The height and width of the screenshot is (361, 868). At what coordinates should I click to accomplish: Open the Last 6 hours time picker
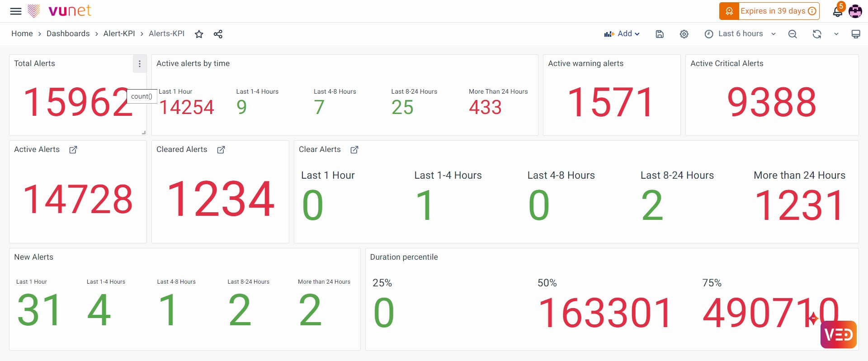pos(740,34)
